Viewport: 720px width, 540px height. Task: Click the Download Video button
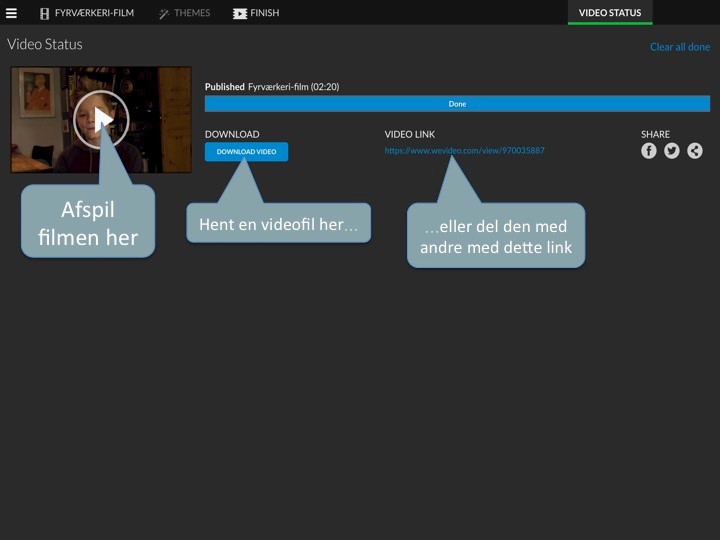click(x=247, y=152)
